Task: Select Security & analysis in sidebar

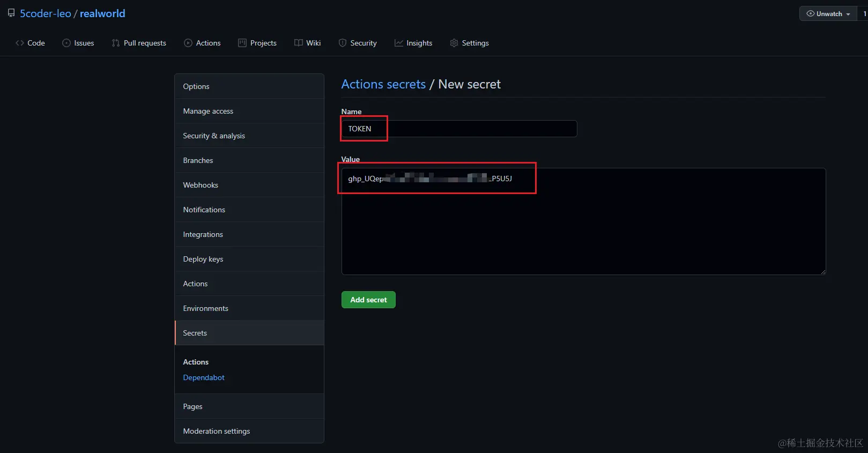Action: pos(249,136)
